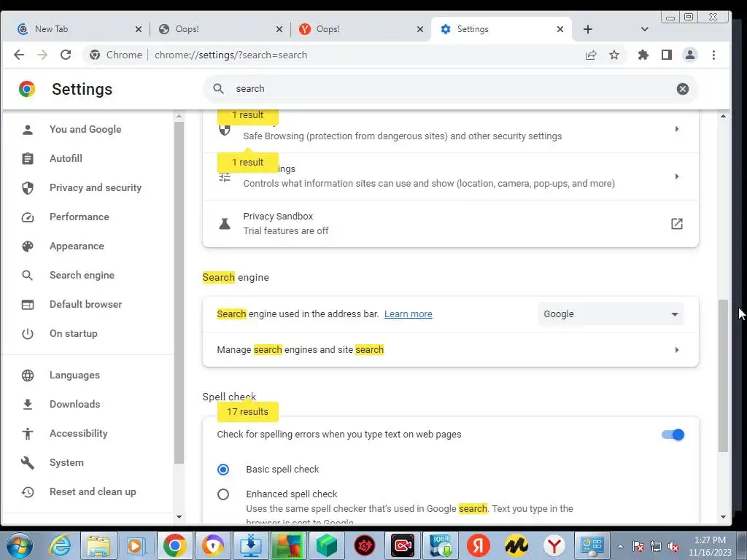This screenshot has height=560, width=747.
Task: Clear the settings search field
Action: [683, 88]
